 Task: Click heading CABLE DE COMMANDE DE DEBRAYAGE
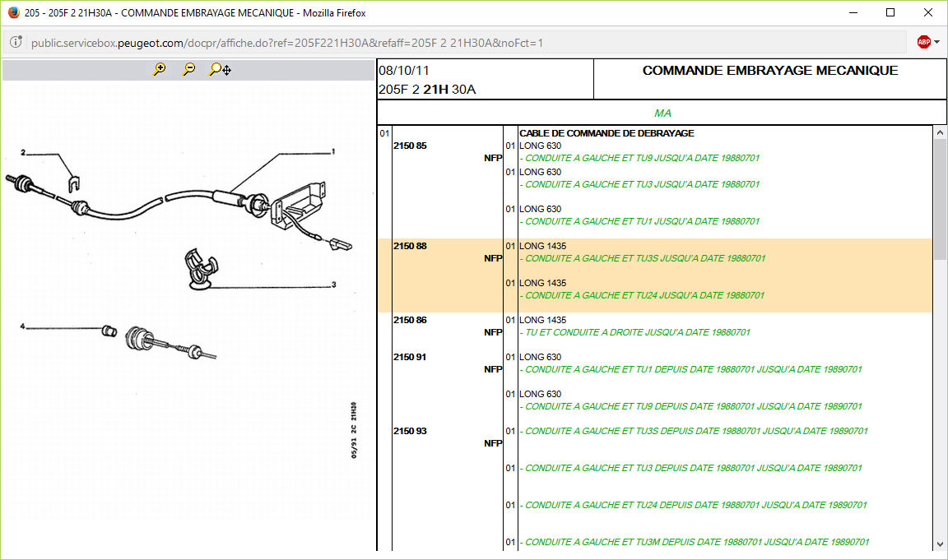click(x=606, y=133)
